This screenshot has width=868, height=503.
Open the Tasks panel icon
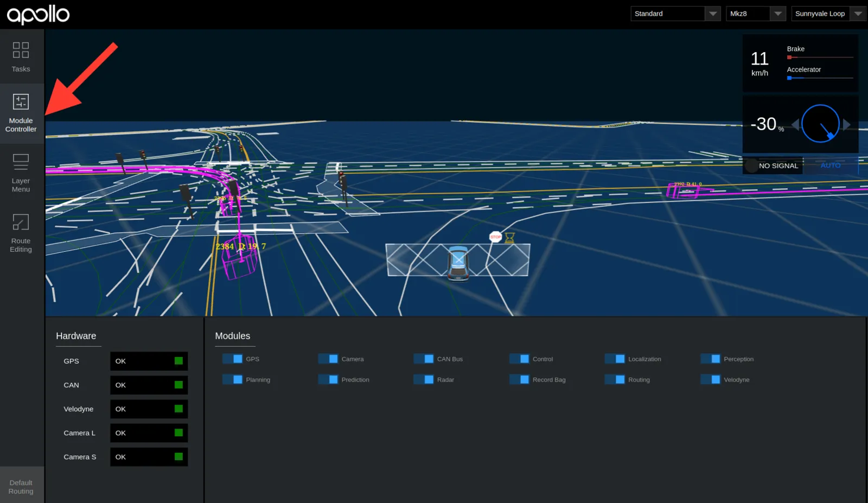[x=21, y=50]
